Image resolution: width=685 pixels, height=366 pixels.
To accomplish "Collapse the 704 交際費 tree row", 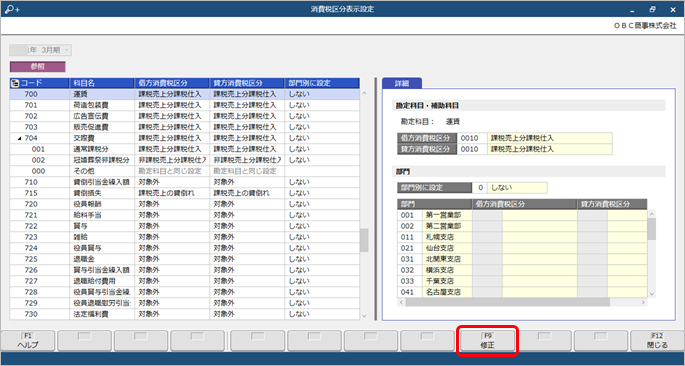I will pos(19,138).
